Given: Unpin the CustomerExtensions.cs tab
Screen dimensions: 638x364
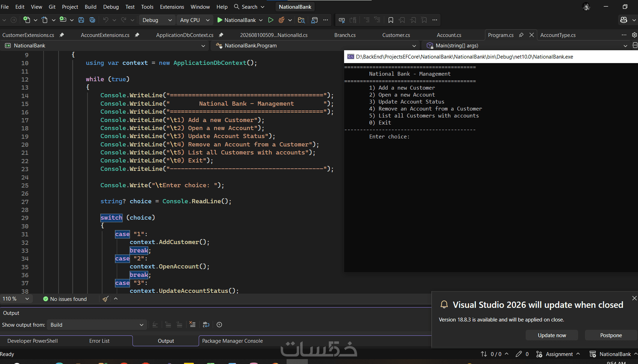Looking at the screenshot, I should (x=62, y=35).
